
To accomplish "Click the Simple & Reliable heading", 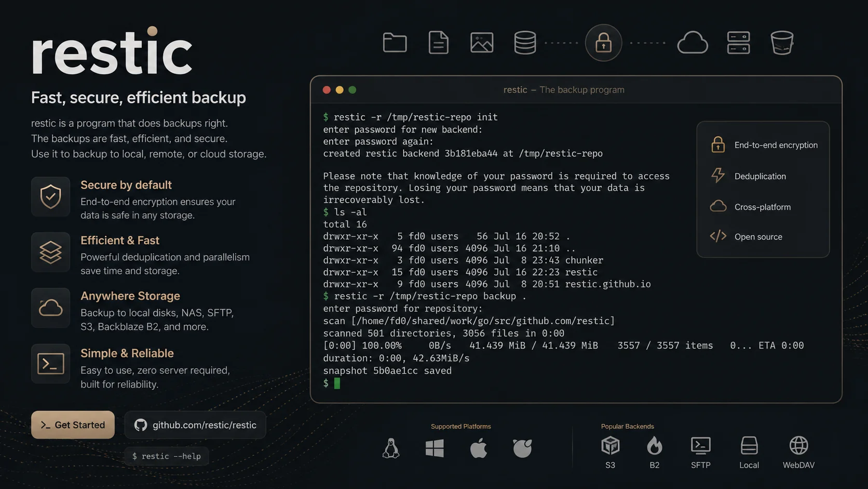I will tap(127, 353).
